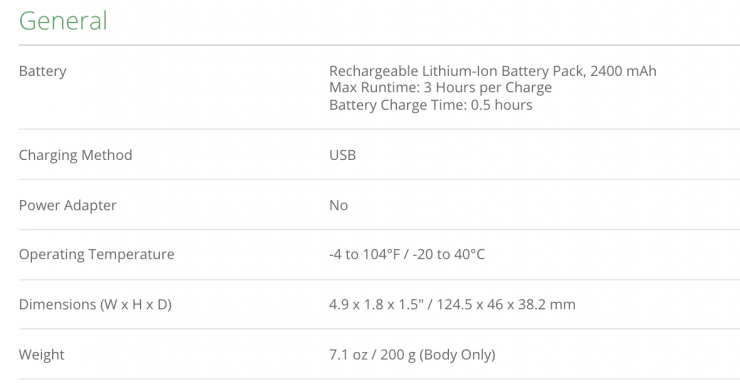Select the Battery row label
Viewport: 740px width, 384px height.
[x=42, y=71]
